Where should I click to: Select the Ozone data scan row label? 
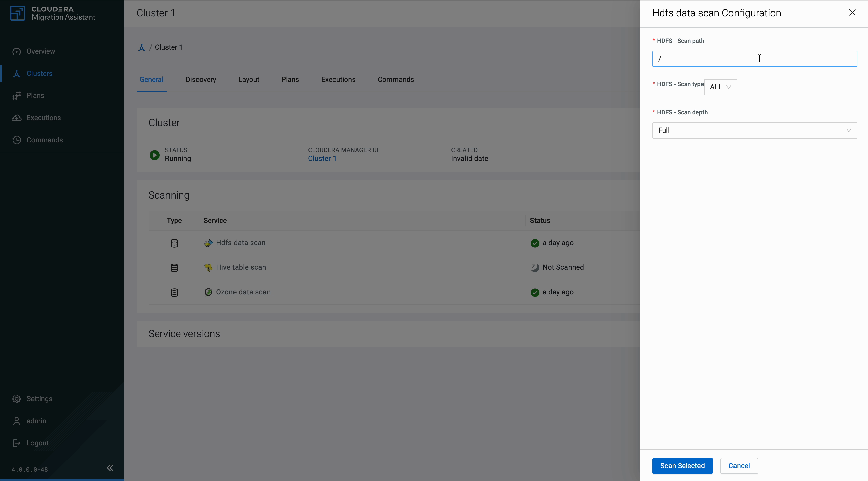pyautogui.click(x=243, y=292)
